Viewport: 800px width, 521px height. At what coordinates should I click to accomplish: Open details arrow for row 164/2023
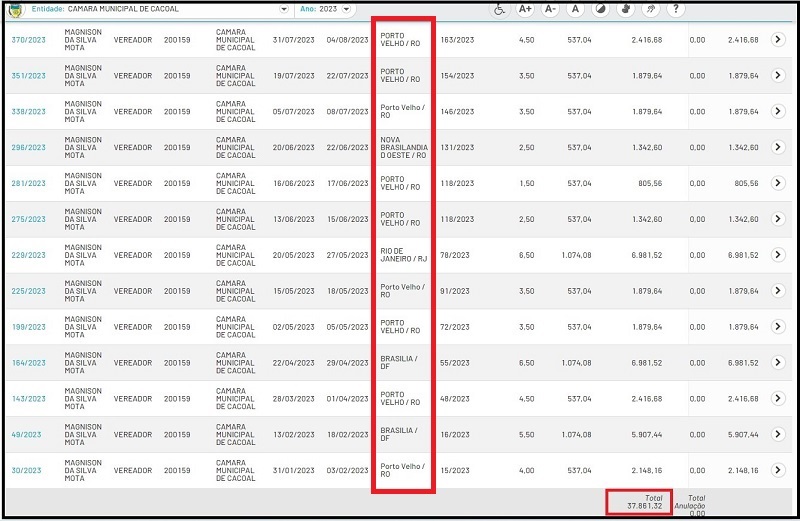(779, 363)
